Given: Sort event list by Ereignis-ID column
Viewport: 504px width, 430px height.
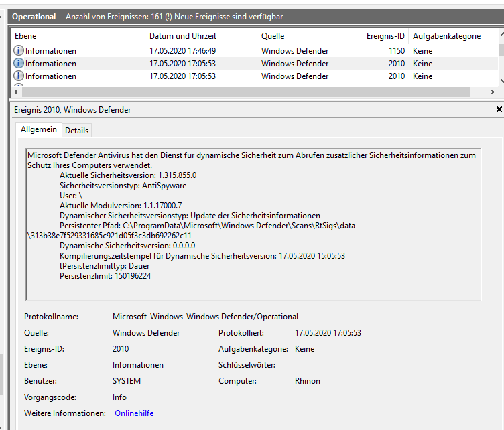Looking at the screenshot, I should click(380, 36).
